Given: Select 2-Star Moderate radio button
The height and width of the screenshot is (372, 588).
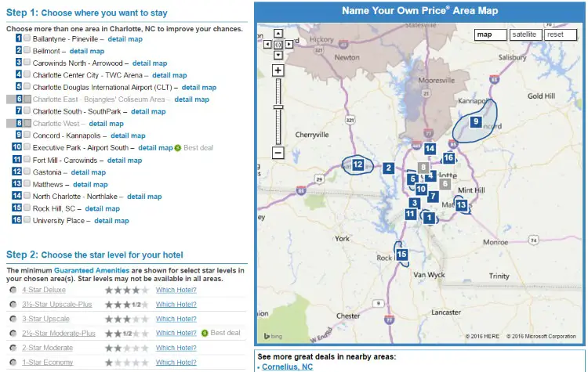Looking at the screenshot, I should click(x=13, y=348).
